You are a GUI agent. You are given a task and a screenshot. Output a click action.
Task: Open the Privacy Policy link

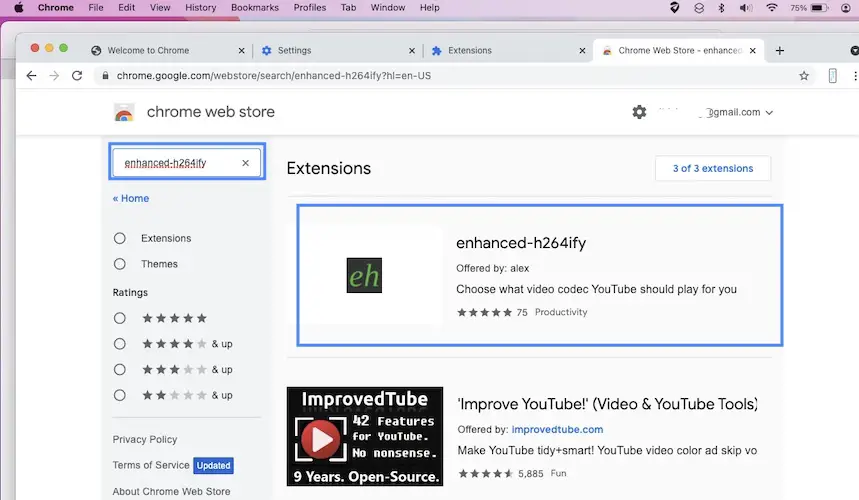(x=145, y=439)
